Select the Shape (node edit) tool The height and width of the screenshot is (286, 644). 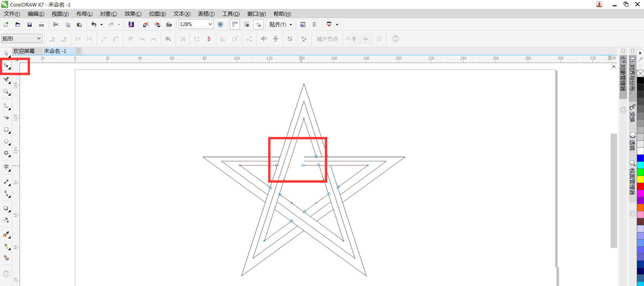pyautogui.click(x=6, y=66)
